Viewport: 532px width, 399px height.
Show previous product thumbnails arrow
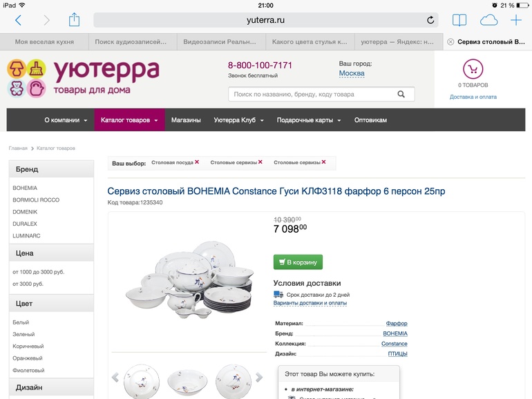click(x=115, y=377)
